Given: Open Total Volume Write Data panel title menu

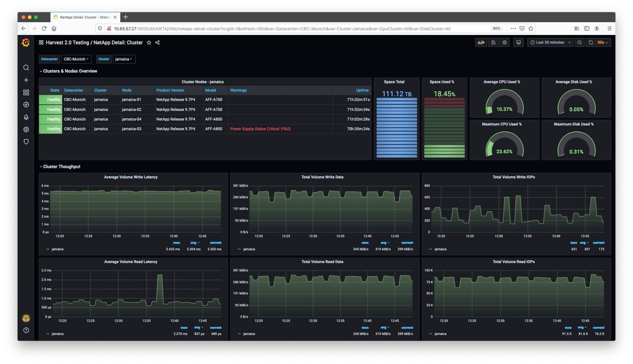Looking at the screenshot, I should point(322,177).
